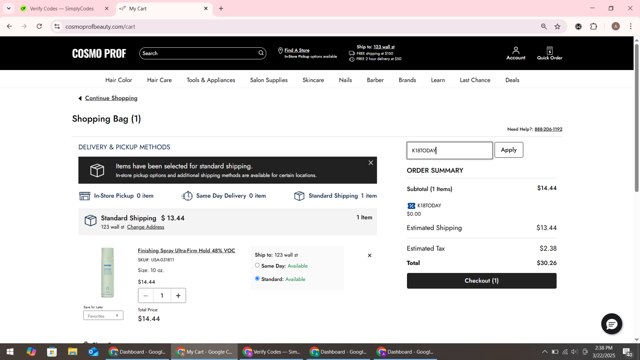Image resolution: width=640 pixels, height=360 pixels.
Task: Open a new browser tab
Action: tap(221, 9)
